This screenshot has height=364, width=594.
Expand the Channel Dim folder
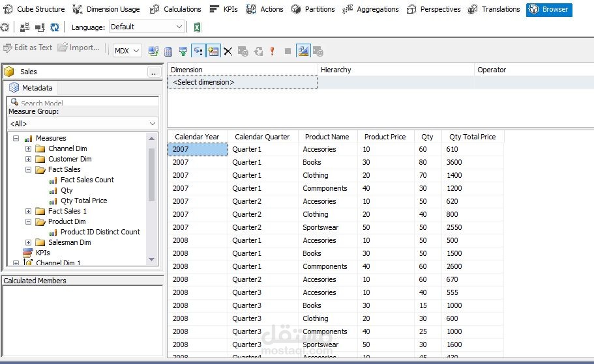pos(29,148)
